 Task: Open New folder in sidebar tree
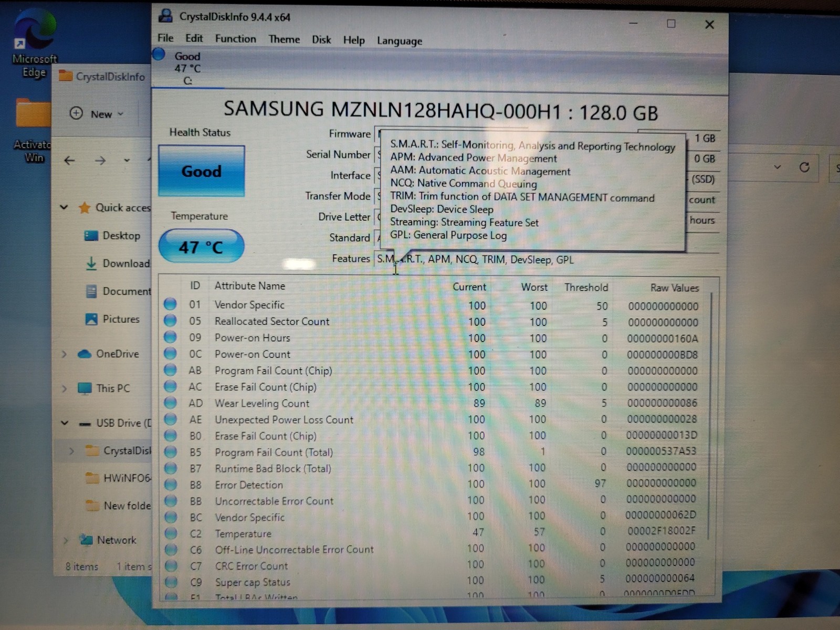point(119,506)
